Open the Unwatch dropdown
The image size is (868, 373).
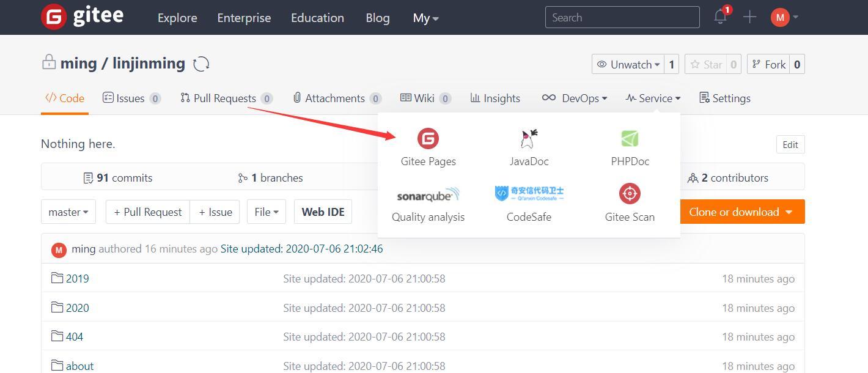coord(629,64)
